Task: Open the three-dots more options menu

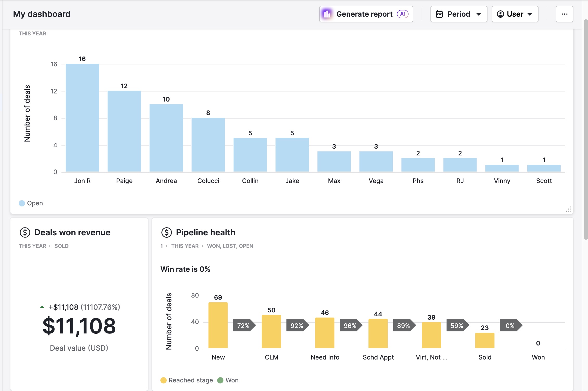Action: point(564,14)
